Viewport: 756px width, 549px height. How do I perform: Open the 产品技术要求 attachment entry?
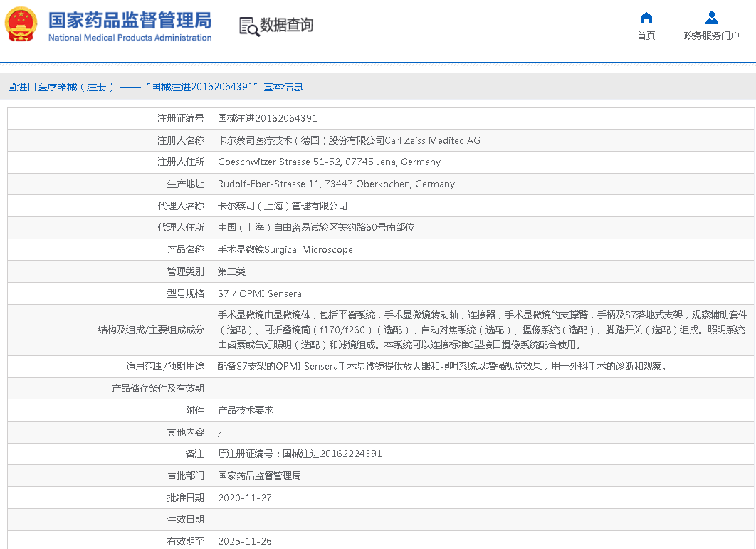[x=246, y=410]
